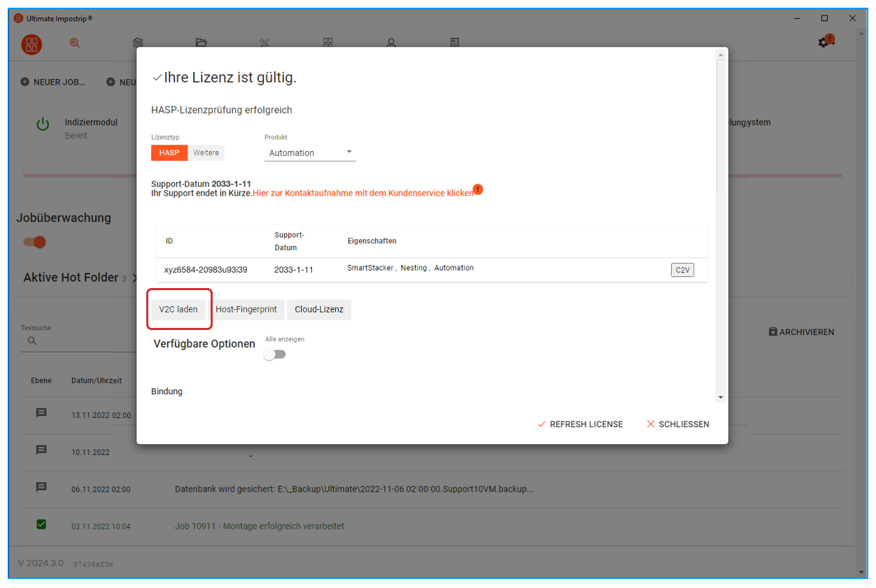Click the green checkbox for Job 10911

pyautogui.click(x=41, y=524)
